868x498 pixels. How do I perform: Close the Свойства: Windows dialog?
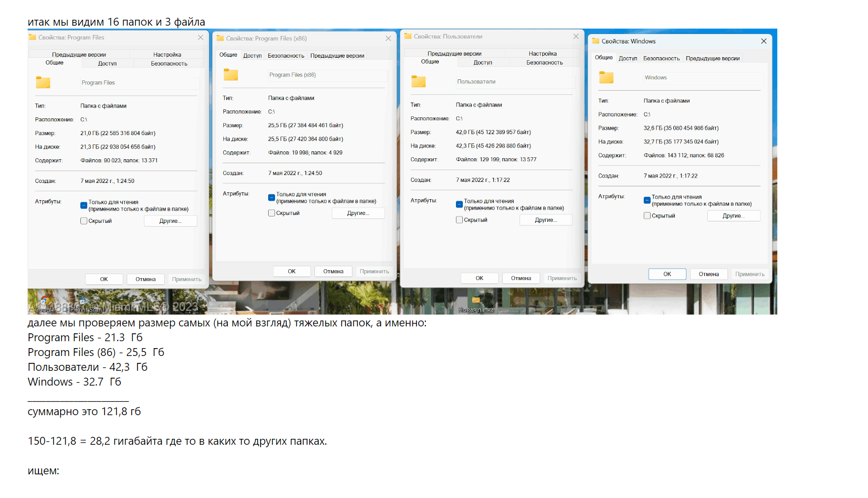pos(764,41)
